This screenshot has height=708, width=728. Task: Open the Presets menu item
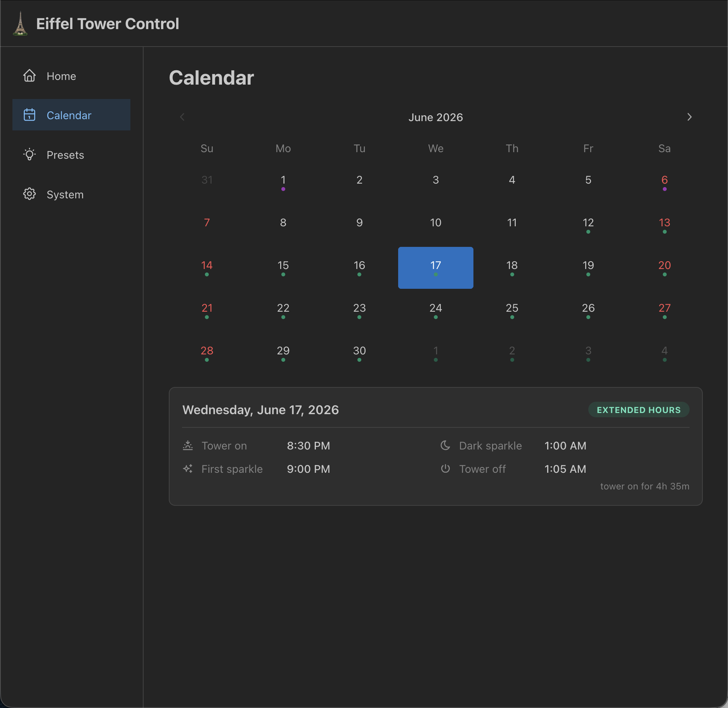(71, 154)
